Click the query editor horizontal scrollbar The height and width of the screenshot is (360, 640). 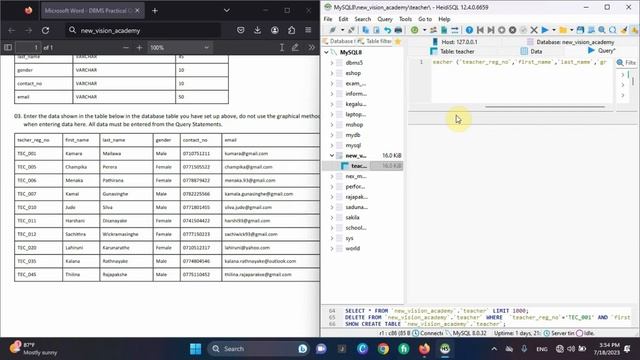pyautogui.click(x=544, y=107)
